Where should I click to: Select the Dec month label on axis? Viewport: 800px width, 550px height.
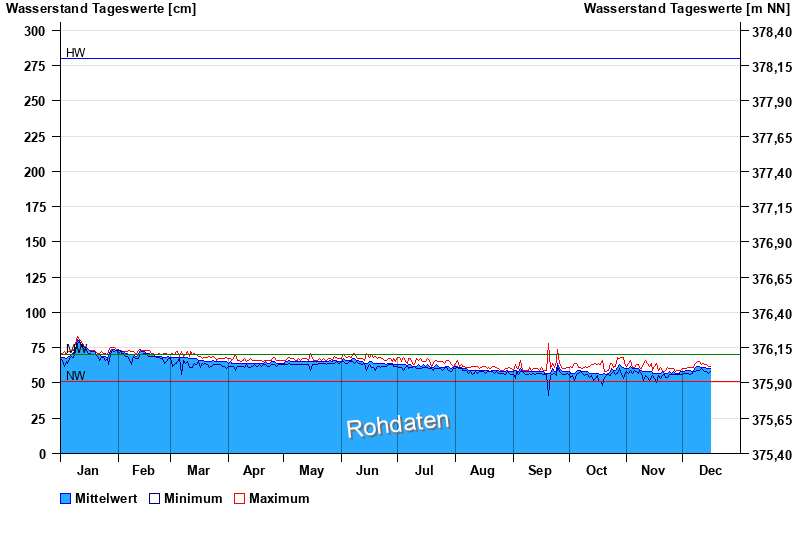click(x=710, y=470)
